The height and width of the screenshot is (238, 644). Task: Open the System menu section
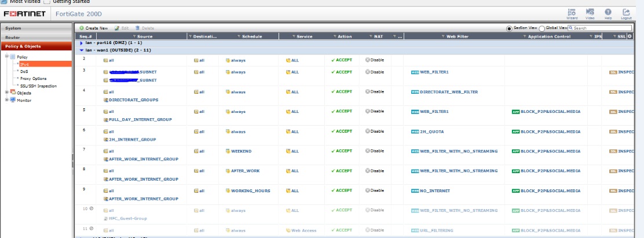pos(36,28)
